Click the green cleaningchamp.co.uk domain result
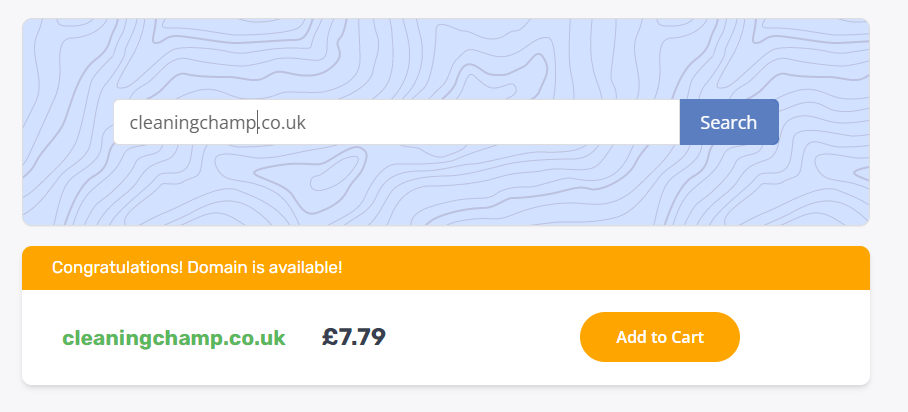Screen dimensions: 908x412 tap(174, 338)
